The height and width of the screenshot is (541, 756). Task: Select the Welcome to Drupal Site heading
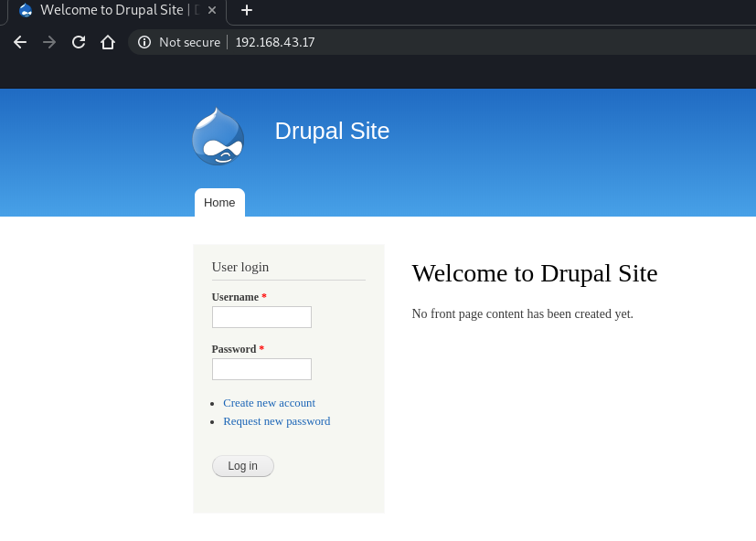(534, 273)
